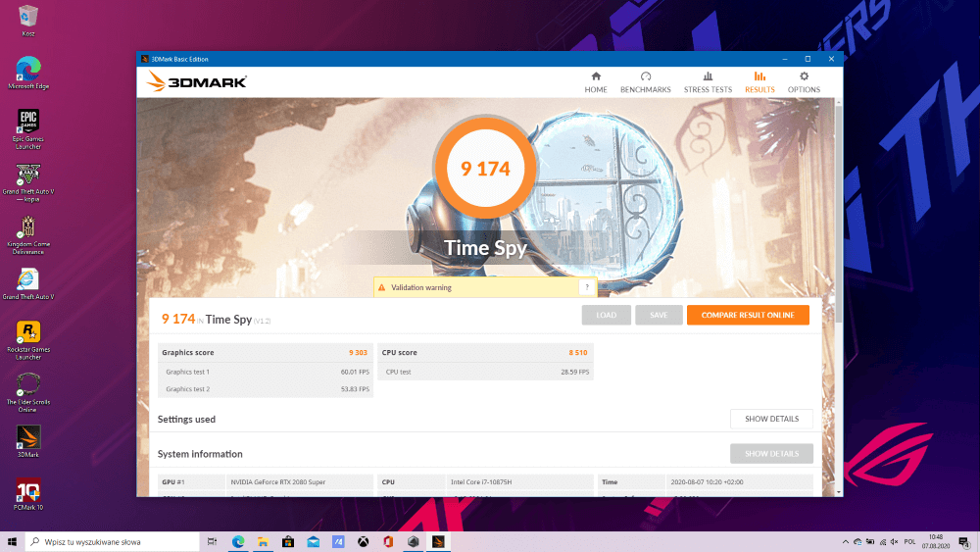Show details for System information

771,454
